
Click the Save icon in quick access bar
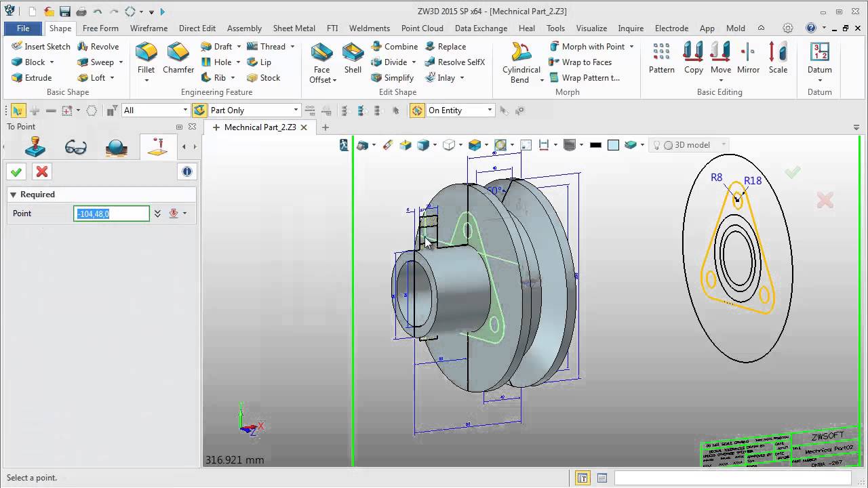65,12
